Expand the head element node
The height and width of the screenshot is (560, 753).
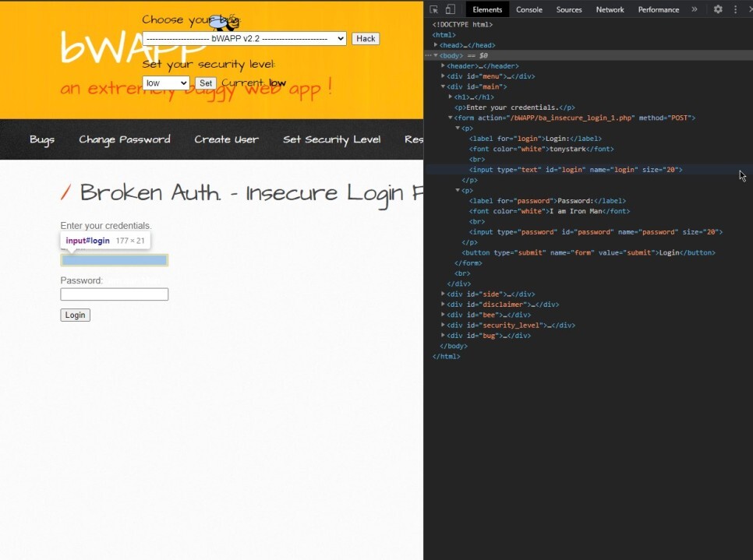436,45
